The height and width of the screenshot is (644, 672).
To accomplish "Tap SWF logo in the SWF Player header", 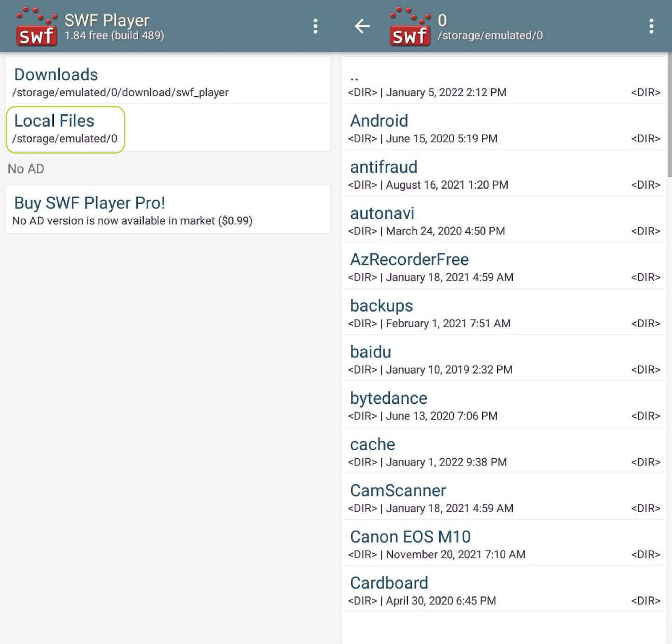I will point(37,26).
